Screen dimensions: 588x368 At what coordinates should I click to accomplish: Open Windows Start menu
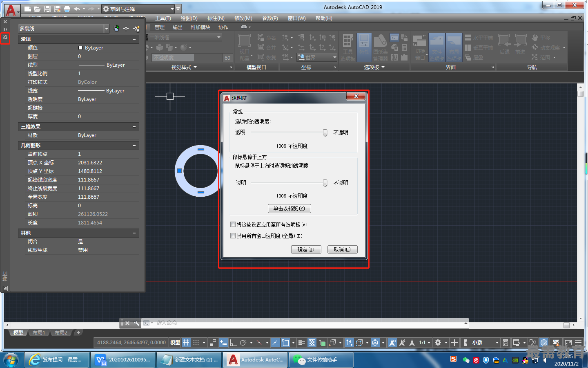(x=11, y=360)
